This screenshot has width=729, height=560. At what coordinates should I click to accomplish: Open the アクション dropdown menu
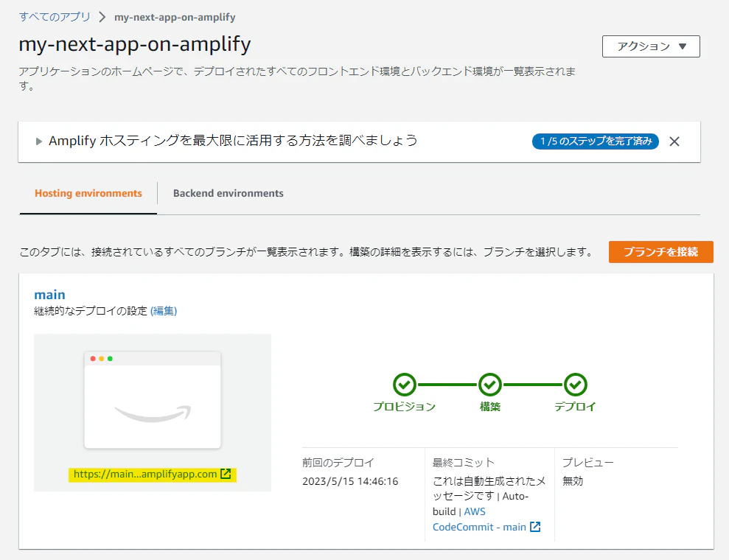pyautogui.click(x=651, y=46)
